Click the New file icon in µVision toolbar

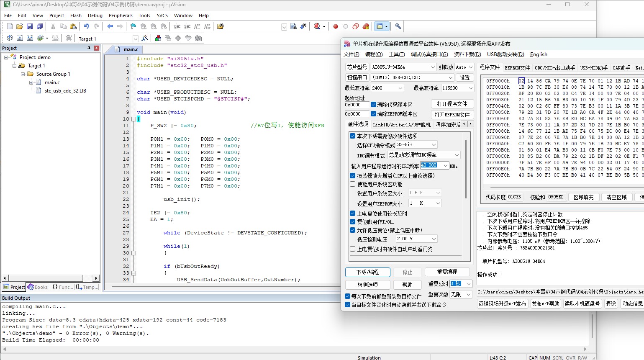[x=10, y=26]
